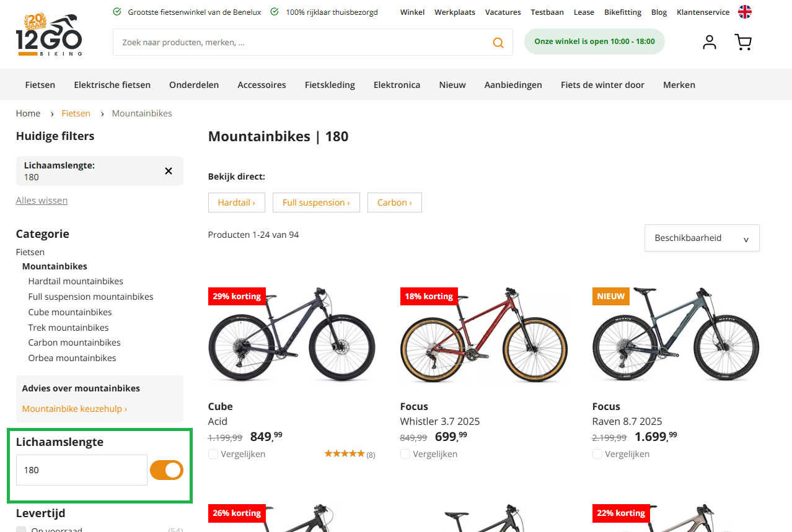Open the Onderdelen navigation menu
The image size is (792, 532).
click(x=194, y=84)
